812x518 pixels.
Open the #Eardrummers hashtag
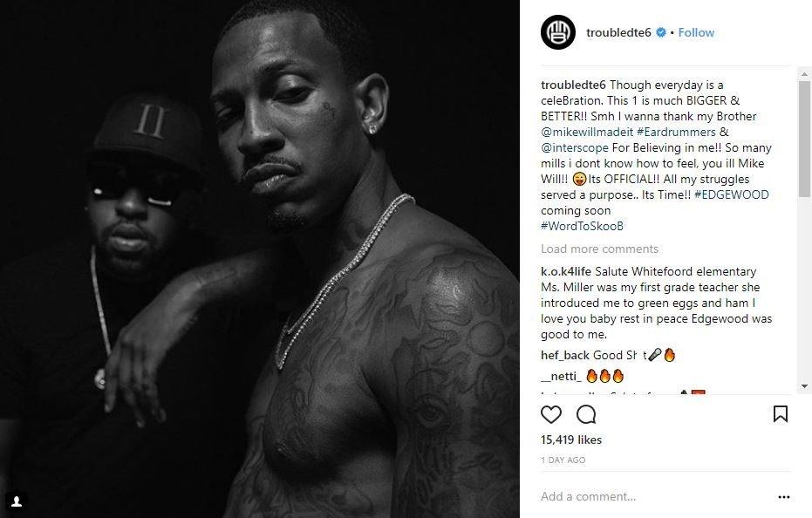click(676, 132)
